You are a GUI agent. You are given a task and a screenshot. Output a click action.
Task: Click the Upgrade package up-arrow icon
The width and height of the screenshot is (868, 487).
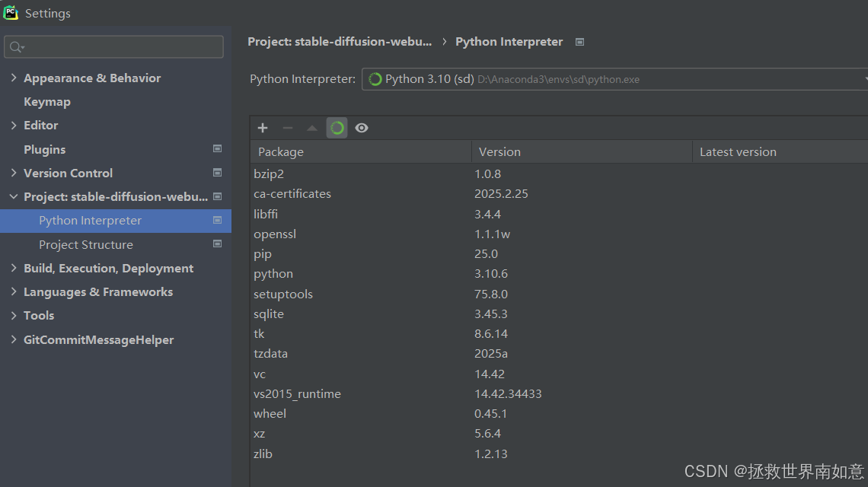(312, 128)
